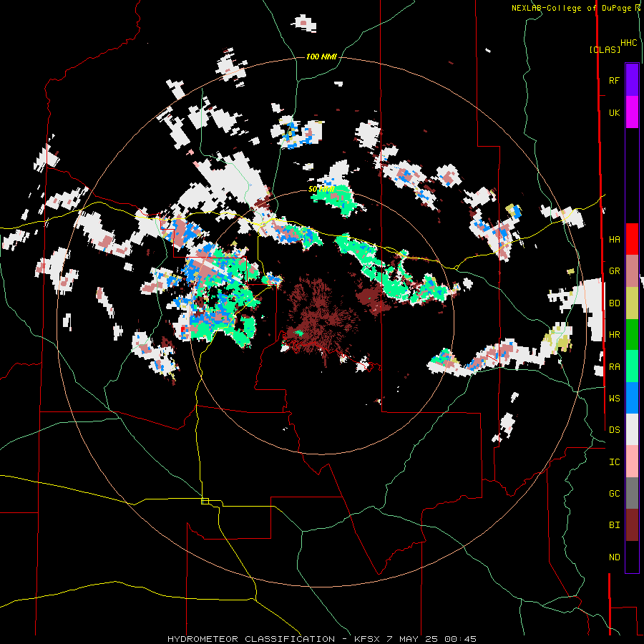Viewport: 644px width, 644px height.
Task: Click the brown BI legend swatch
Action: (632, 525)
